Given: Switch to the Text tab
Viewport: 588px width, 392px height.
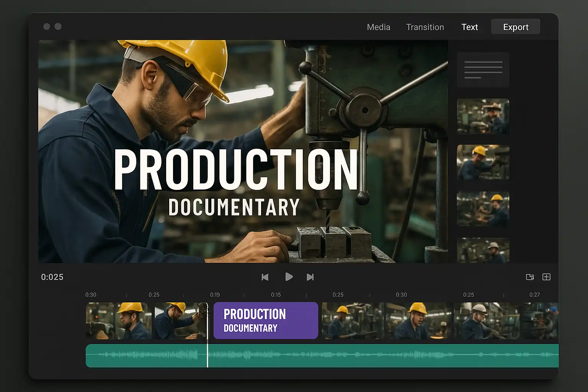Looking at the screenshot, I should tap(469, 27).
